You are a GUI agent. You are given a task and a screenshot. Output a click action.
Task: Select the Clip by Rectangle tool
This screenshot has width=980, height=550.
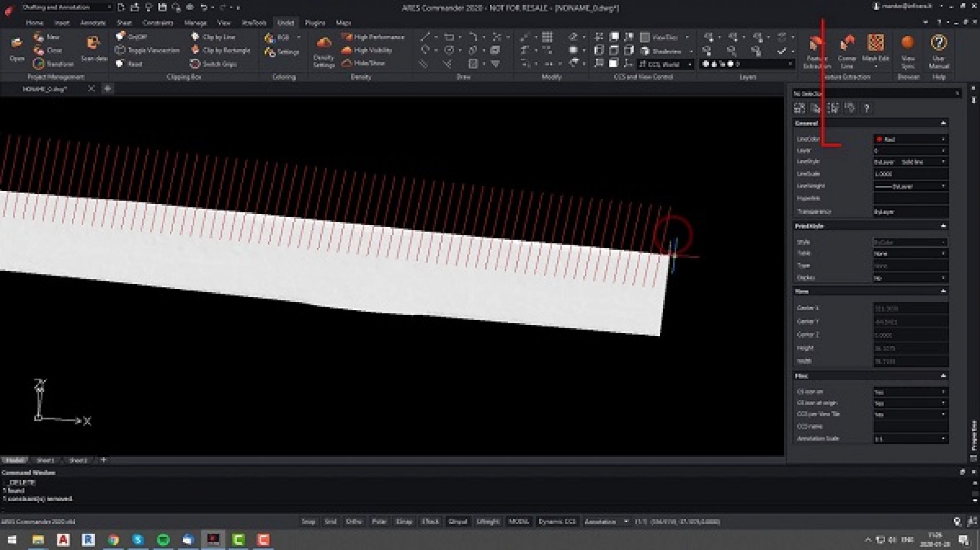(220, 50)
